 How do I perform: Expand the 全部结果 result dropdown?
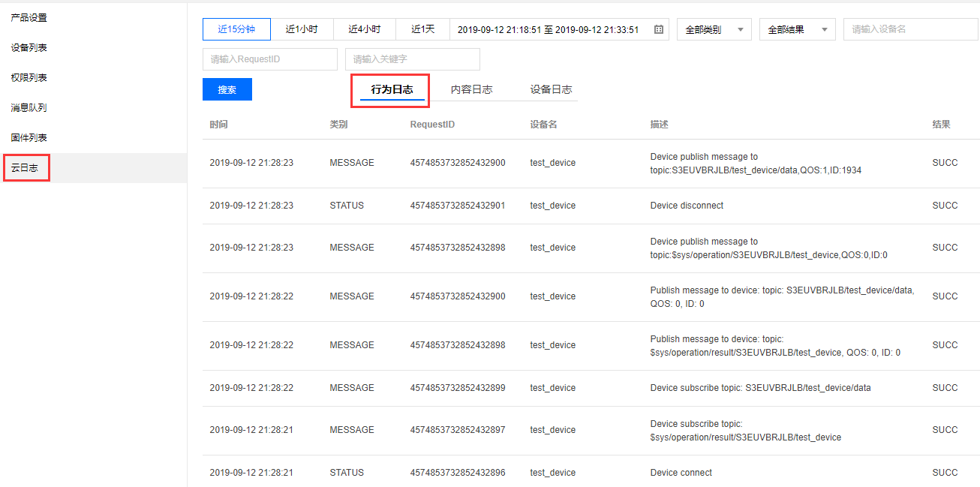(x=797, y=29)
